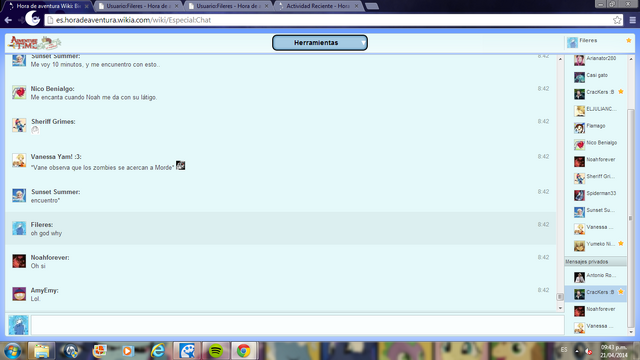Click the browser back arrow
The width and height of the screenshot is (640, 360).
point(8,20)
